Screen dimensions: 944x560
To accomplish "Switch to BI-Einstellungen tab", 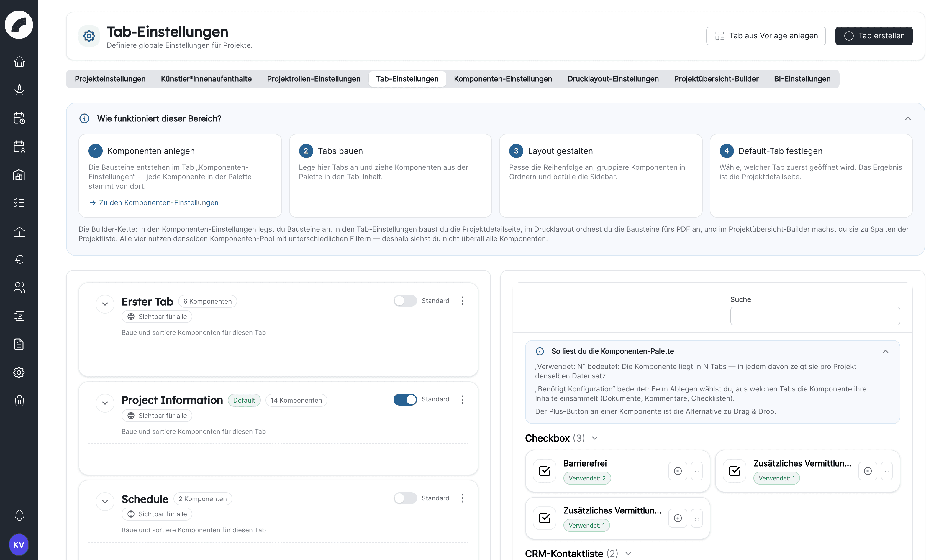I will [802, 79].
